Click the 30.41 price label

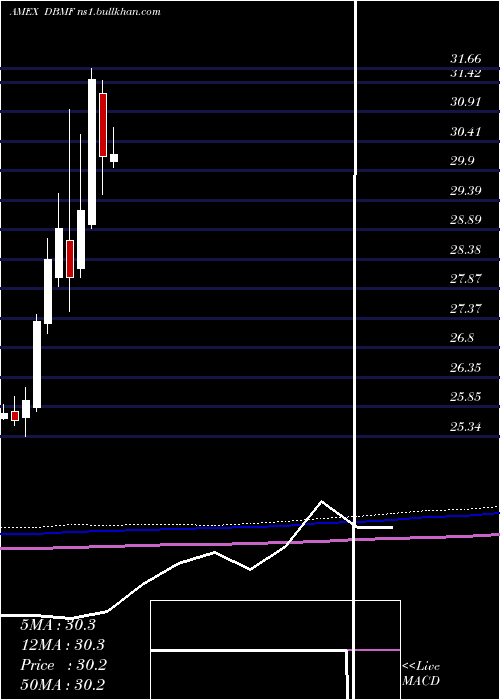(466, 132)
